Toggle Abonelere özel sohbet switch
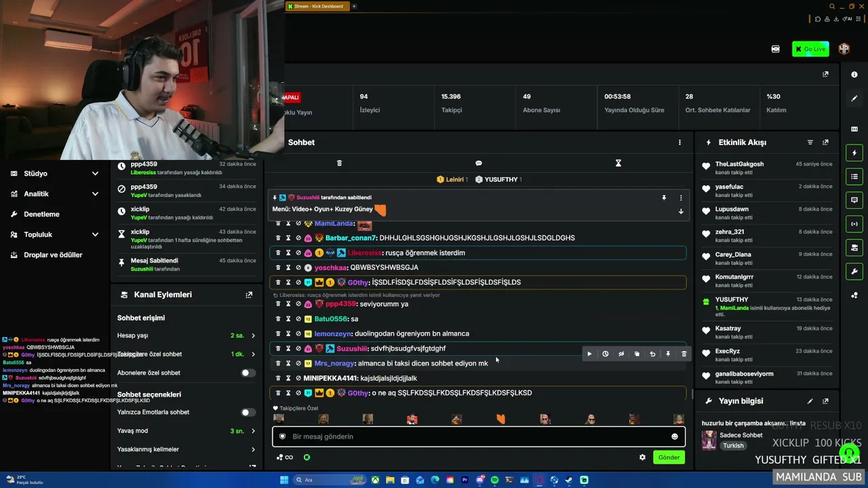Image resolution: width=868 pixels, height=488 pixels. 248,373
